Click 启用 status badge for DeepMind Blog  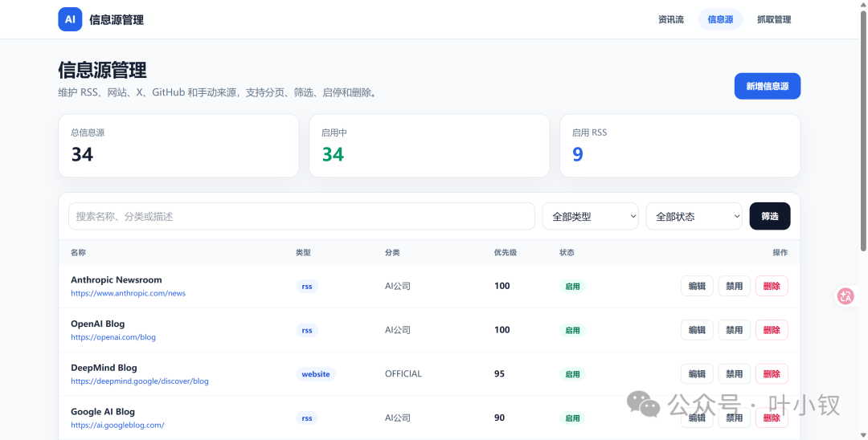(572, 374)
